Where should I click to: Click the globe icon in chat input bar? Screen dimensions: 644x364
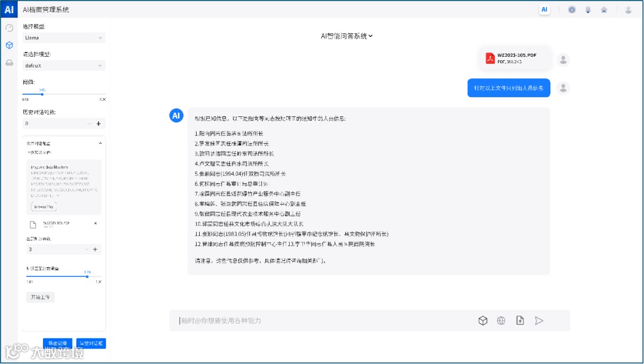tap(501, 320)
